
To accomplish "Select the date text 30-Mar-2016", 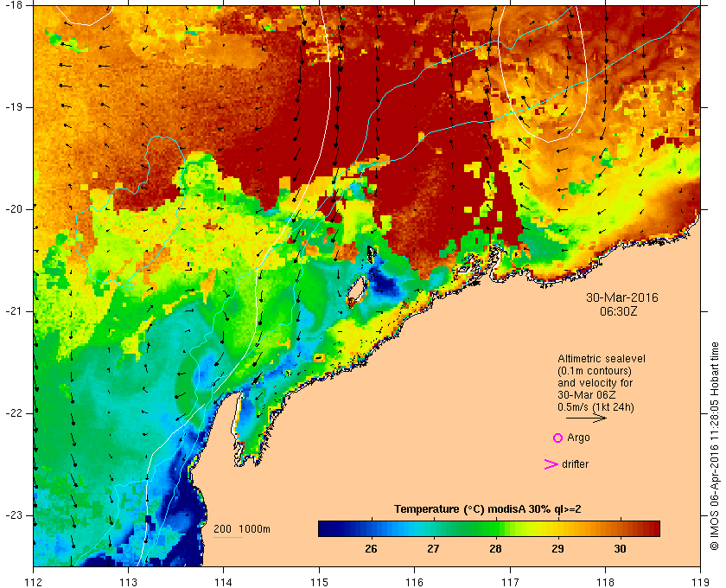I will click(x=621, y=297).
